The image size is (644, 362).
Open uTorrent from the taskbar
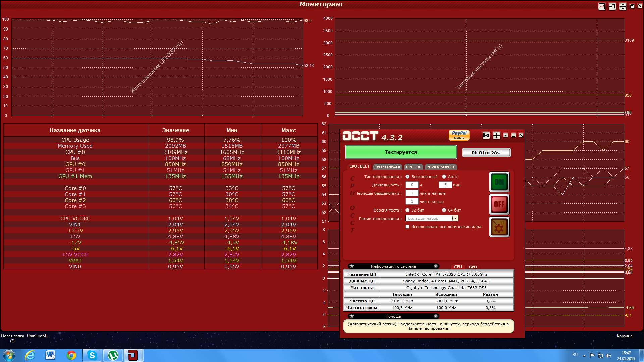[113, 355]
